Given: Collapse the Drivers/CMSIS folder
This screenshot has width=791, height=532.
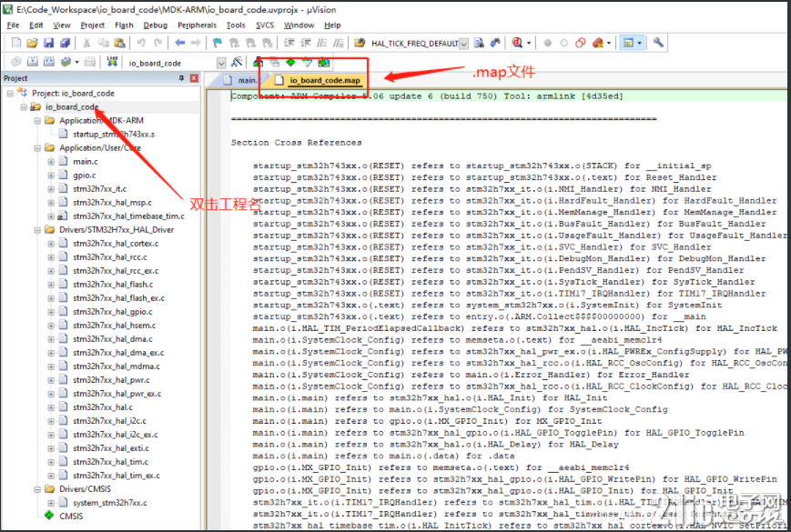Looking at the screenshot, I should click(37, 489).
